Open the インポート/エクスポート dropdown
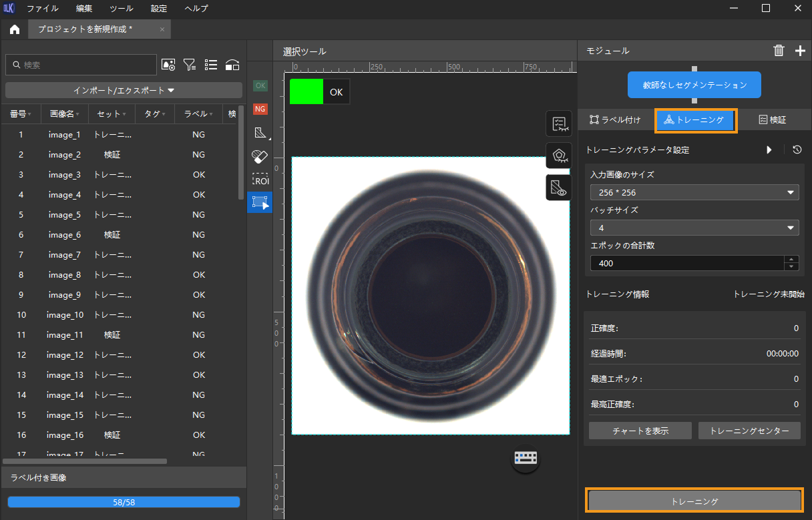The height and width of the screenshot is (520, 812). (124, 90)
